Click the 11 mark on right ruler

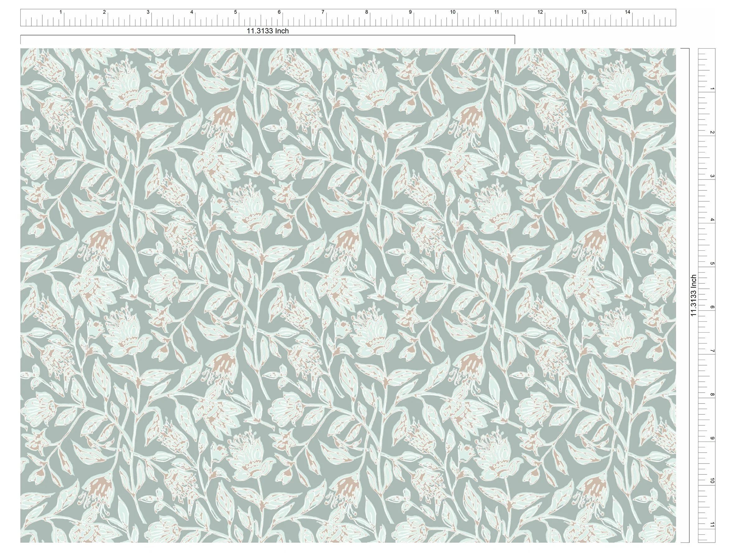click(712, 525)
